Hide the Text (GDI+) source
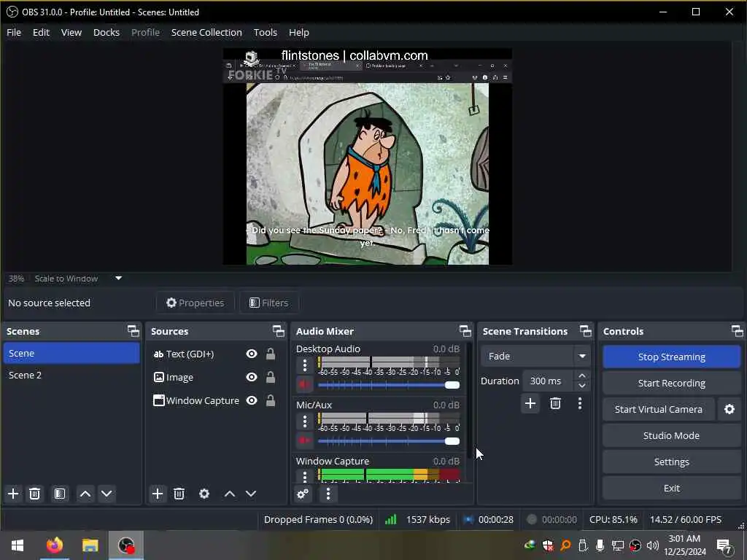 pos(252,354)
